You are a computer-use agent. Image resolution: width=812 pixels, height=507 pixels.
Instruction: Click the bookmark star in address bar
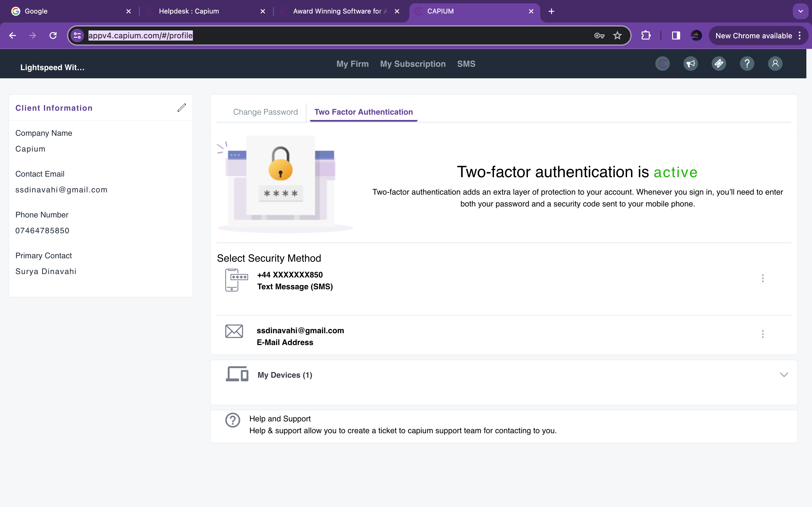pyautogui.click(x=617, y=35)
